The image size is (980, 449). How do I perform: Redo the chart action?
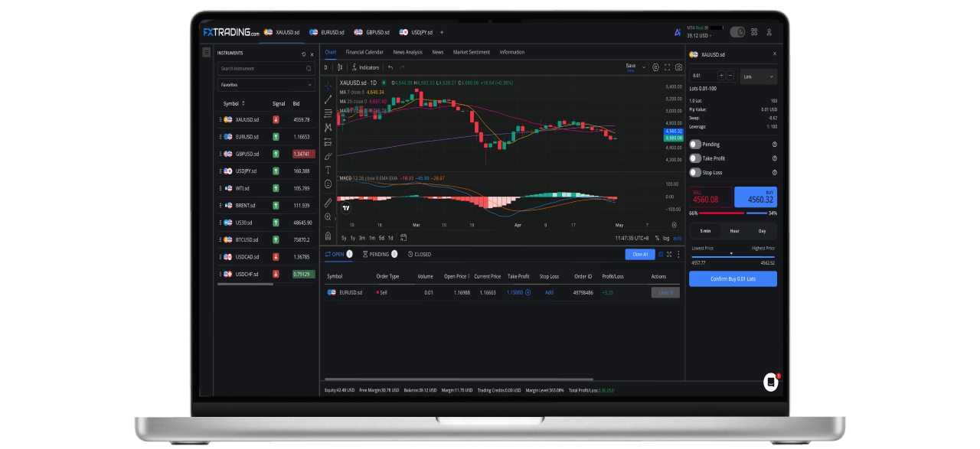[402, 67]
